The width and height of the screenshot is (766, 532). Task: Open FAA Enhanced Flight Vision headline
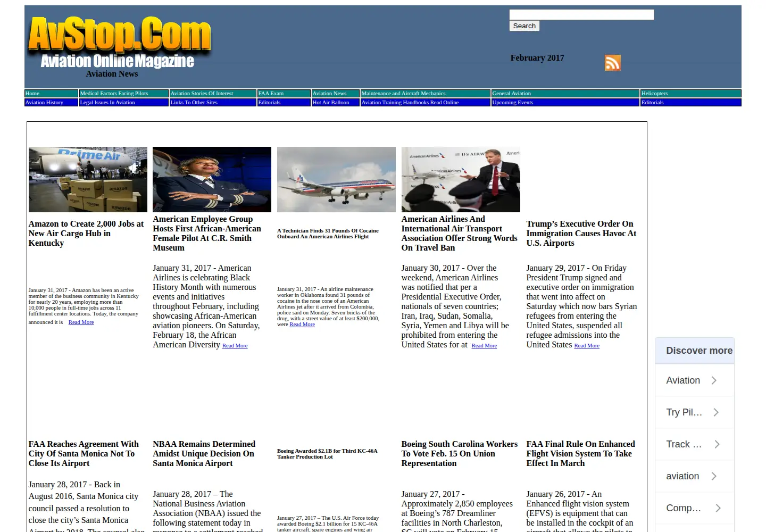tap(581, 454)
